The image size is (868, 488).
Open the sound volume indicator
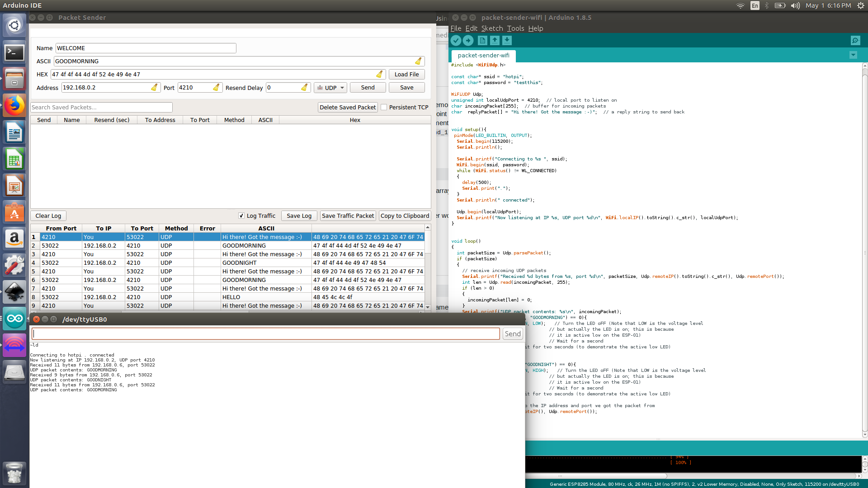[x=795, y=5]
